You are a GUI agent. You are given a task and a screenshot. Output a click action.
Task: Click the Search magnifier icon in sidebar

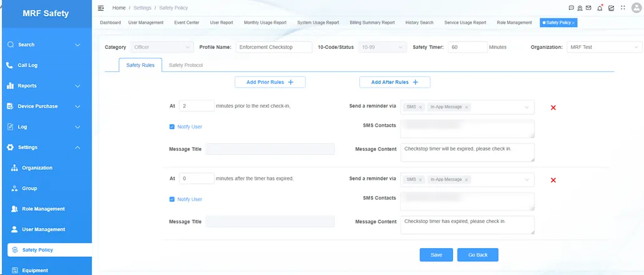(11, 44)
